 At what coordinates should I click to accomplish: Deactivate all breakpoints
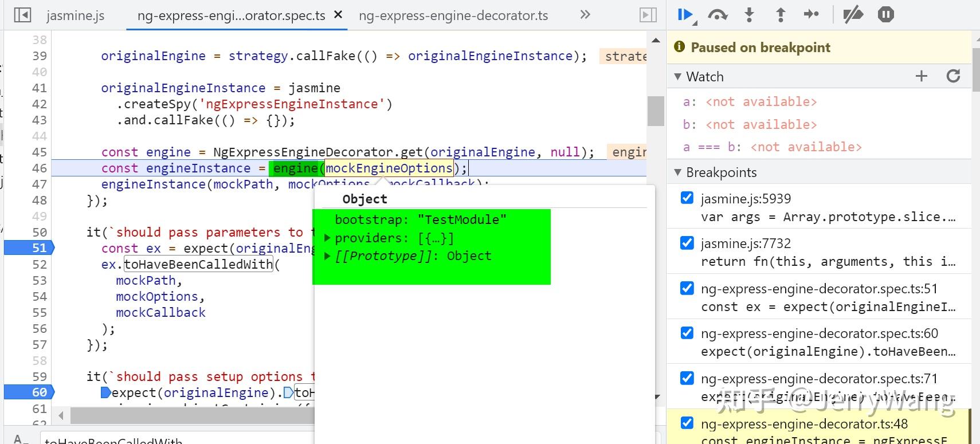853,15
